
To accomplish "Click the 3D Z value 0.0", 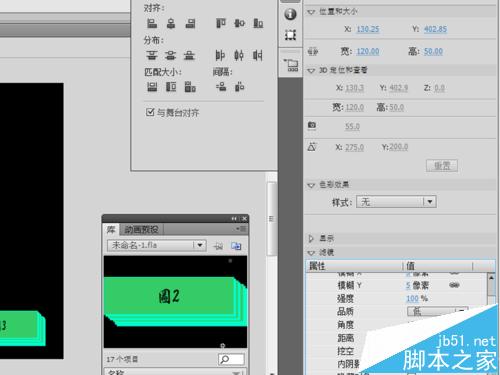I will (x=440, y=88).
